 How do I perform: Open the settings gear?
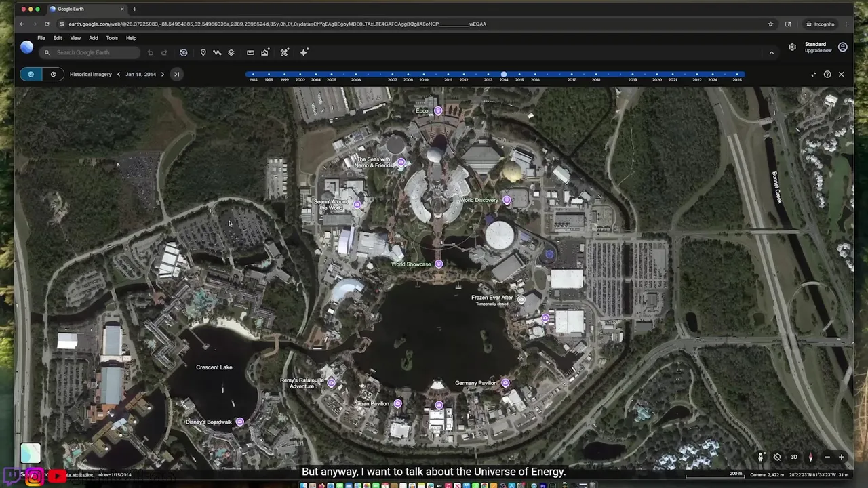(792, 47)
